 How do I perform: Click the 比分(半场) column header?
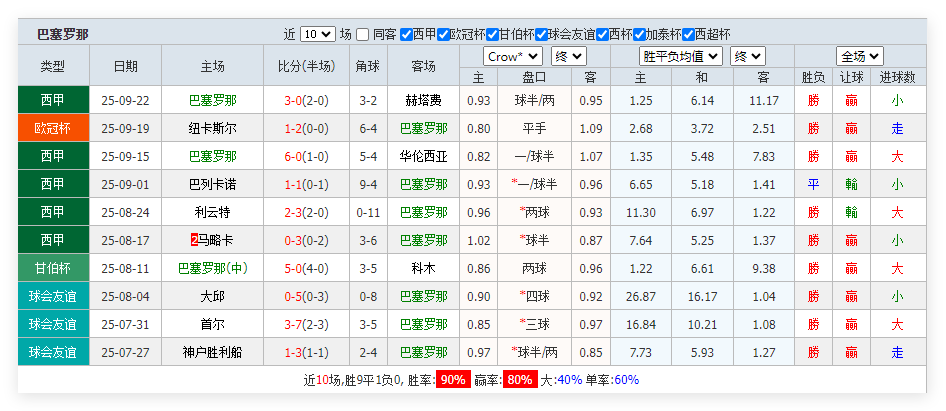[x=305, y=67]
